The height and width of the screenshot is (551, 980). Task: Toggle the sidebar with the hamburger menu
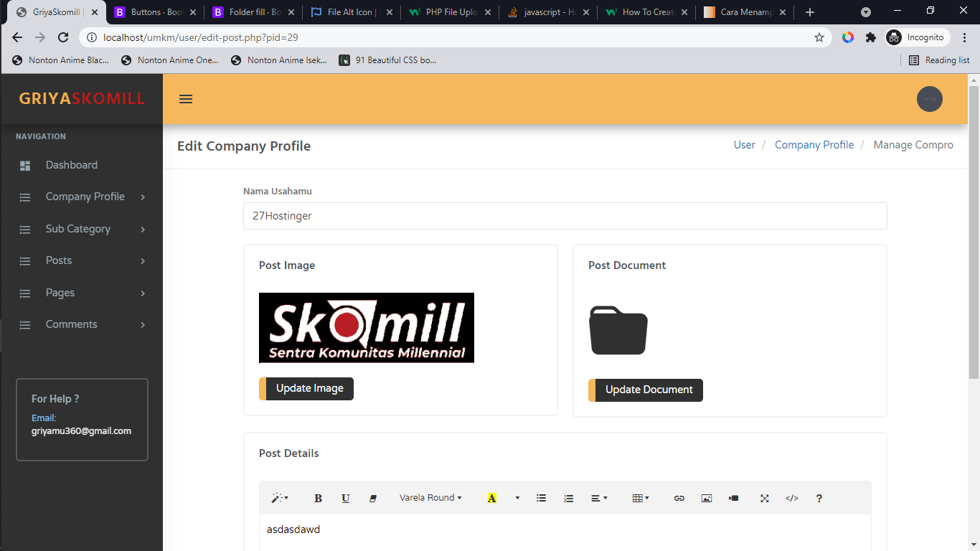(186, 99)
